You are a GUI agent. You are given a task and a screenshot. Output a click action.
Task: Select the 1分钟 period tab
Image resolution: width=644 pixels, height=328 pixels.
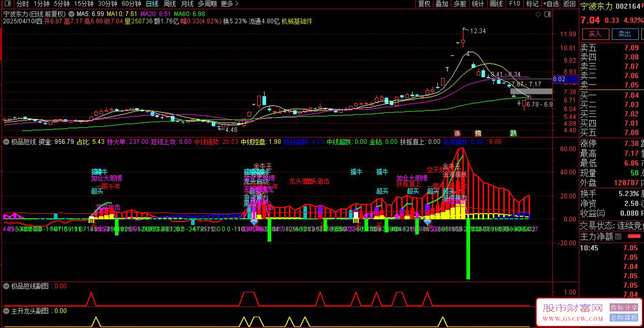coord(41,4)
